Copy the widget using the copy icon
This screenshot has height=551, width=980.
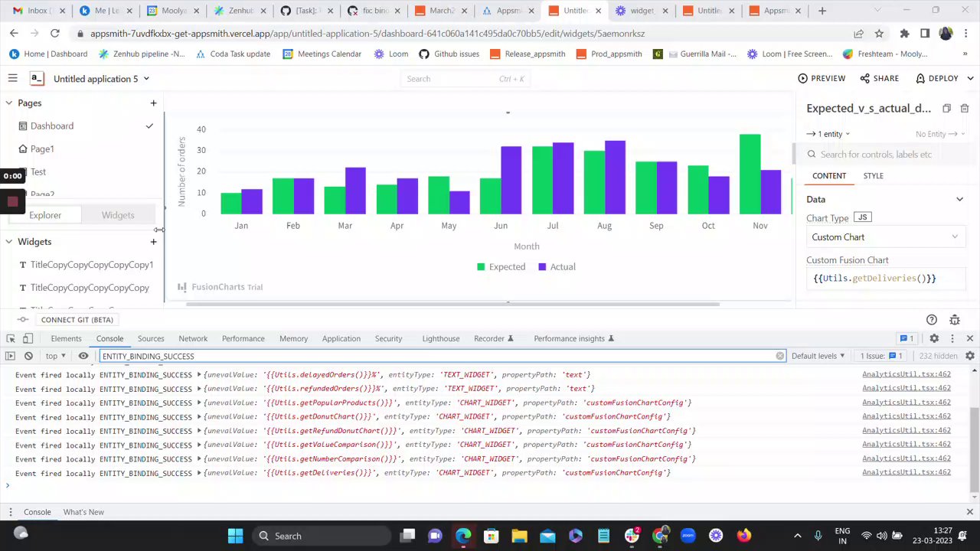pyautogui.click(x=946, y=109)
